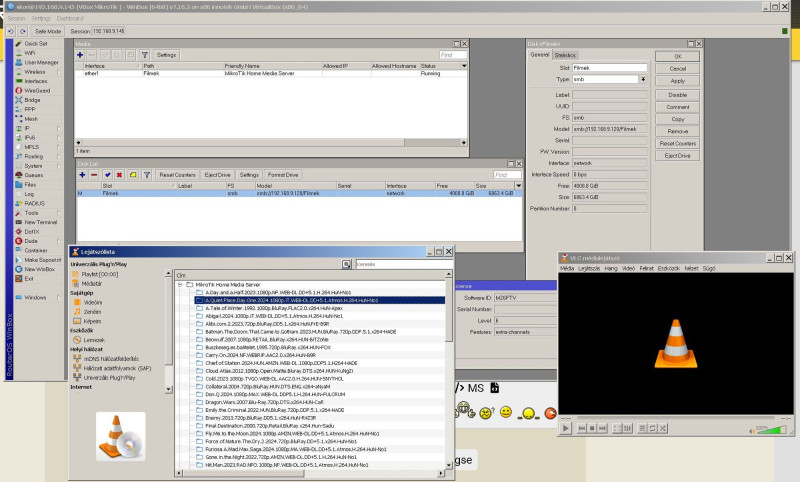Toggle VLC random shuffle button
Screen dimensions: 800x482
(x=663, y=428)
